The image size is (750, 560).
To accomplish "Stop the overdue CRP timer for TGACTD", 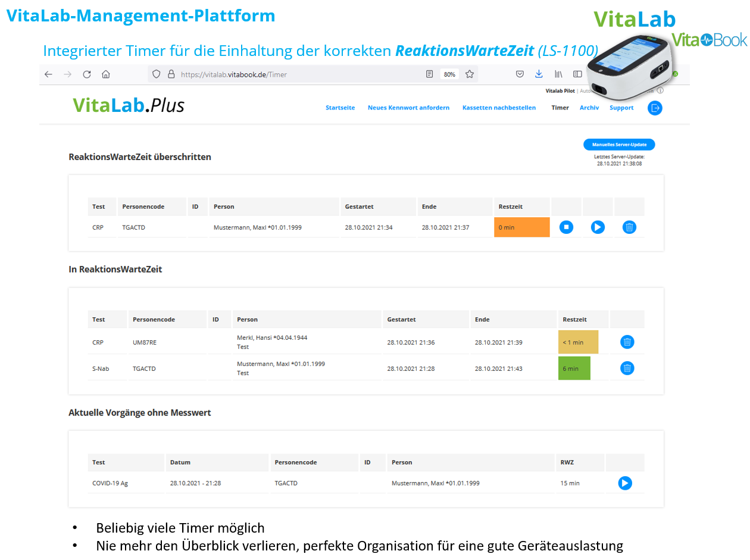I will 566,227.
